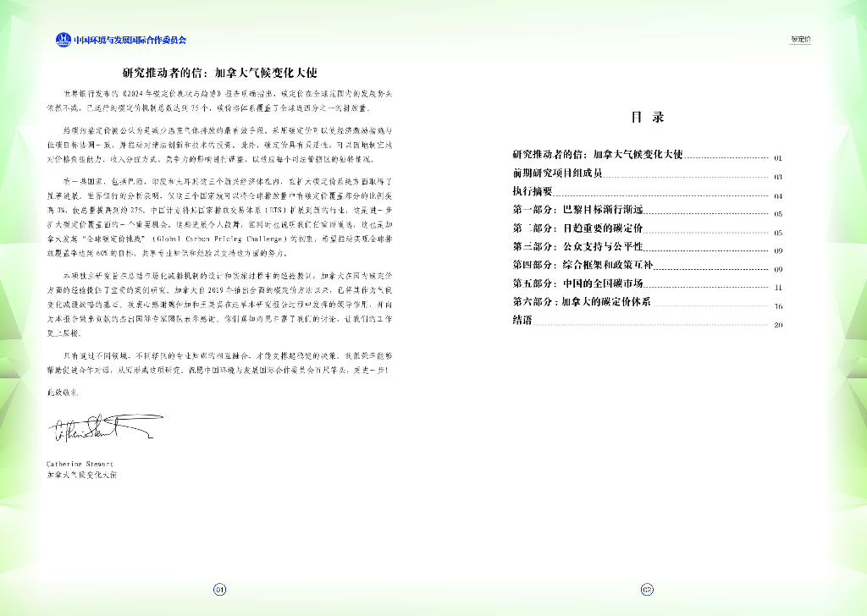This screenshot has height=616, width=867.
Task: Click the closing line 此致敬礼
Action: [63, 393]
